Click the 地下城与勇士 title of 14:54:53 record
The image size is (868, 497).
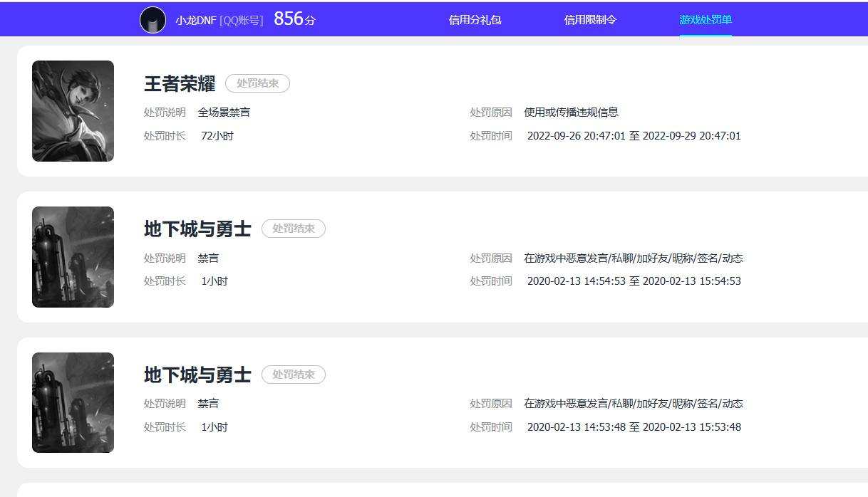pos(197,229)
